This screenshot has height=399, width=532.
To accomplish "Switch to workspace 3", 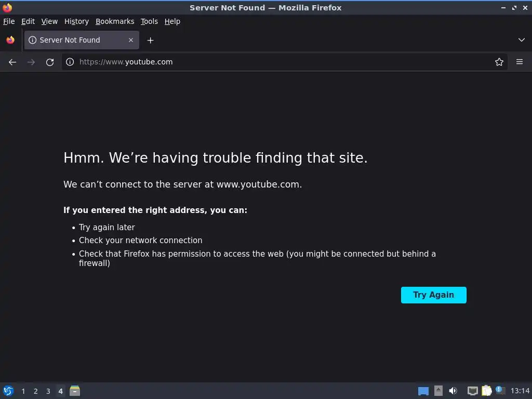I will click(x=48, y=391).
